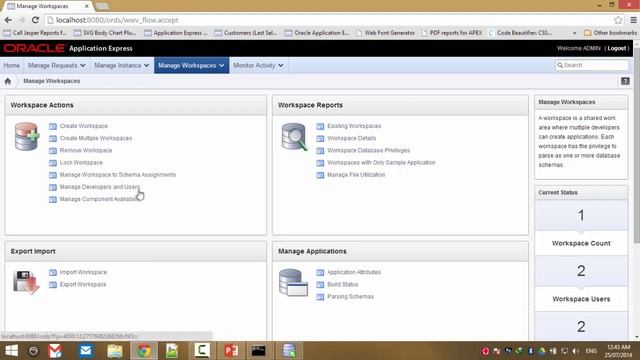Open the help question mark icon
The width and height of the screenshot is (640, 360).
(x=625, y=81)
